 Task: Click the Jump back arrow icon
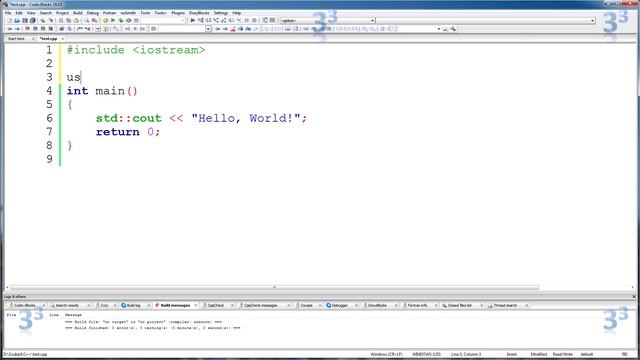pyautogui.click(x=10, y=29)
